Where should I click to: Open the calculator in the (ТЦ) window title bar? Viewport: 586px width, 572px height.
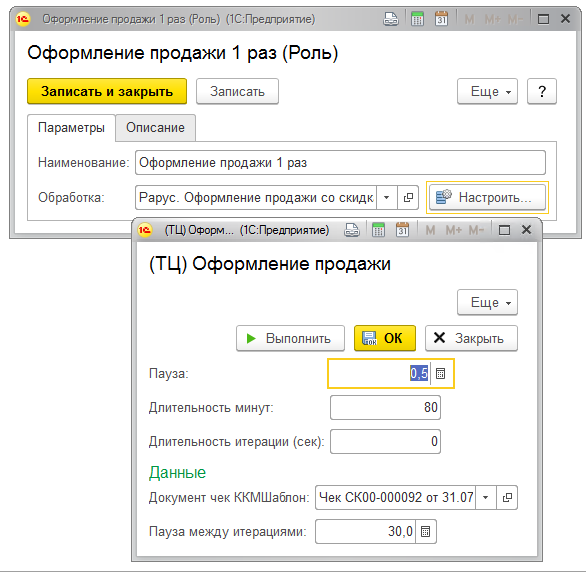(x=378, y=230)
